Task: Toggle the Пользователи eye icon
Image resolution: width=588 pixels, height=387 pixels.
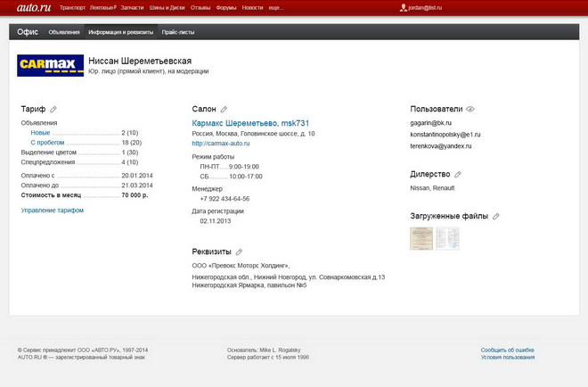Action: (470, 109)
